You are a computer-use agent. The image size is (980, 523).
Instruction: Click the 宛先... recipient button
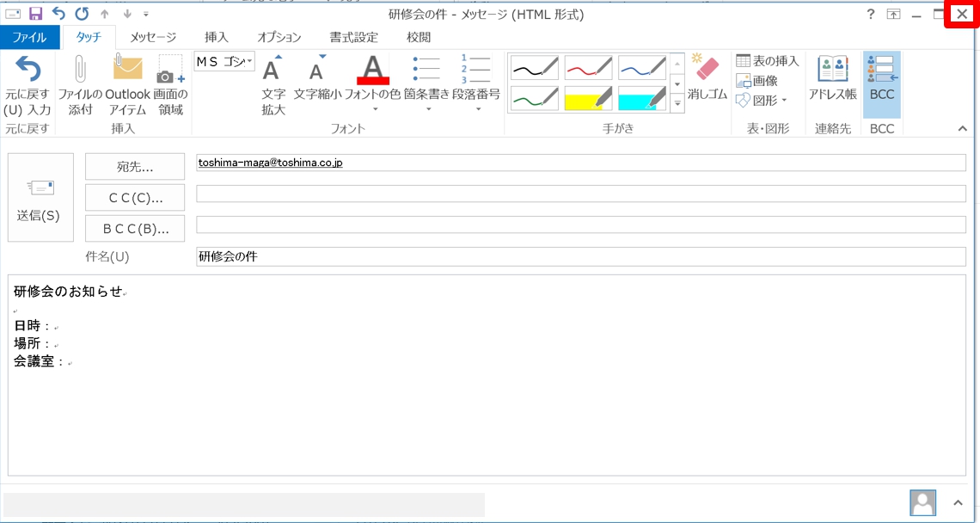click(135, 166)
